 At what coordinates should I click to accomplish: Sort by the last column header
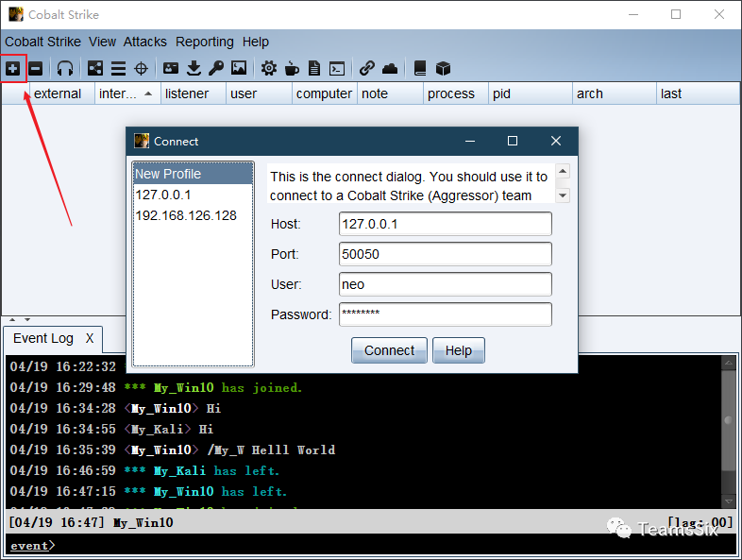pos(698,93)
